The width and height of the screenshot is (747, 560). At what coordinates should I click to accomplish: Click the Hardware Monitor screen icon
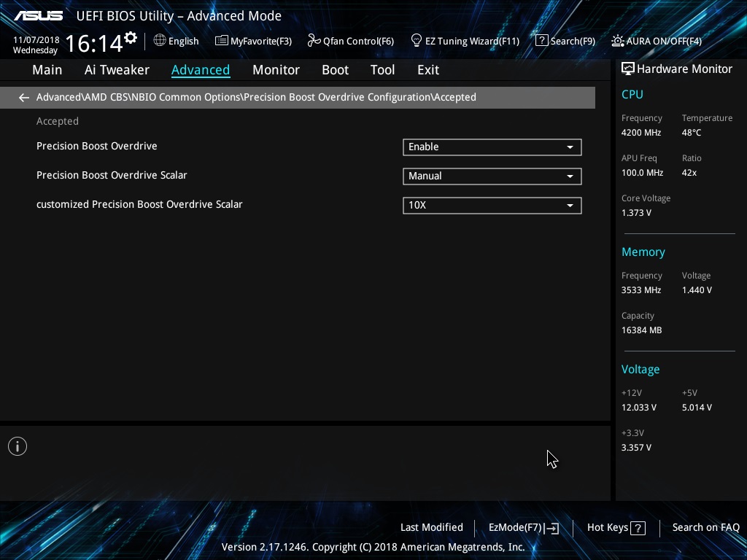click(628, 69)
